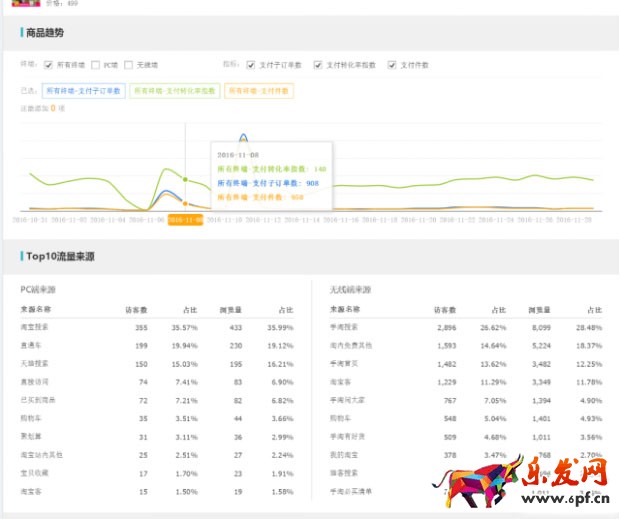This screenshot has height=519, width=620.
Task: Click the 2016-10-31 date on chart axis
Action: [x=30, y=219]
